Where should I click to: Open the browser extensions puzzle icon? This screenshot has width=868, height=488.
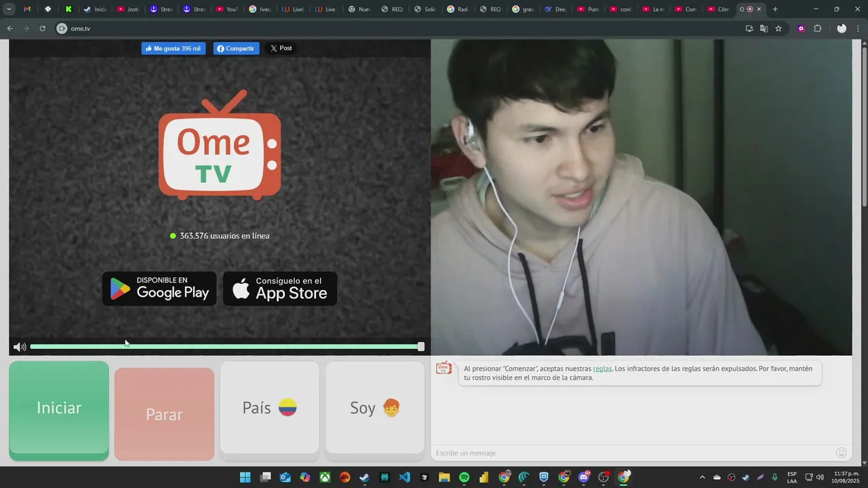[x=817, y=28]
